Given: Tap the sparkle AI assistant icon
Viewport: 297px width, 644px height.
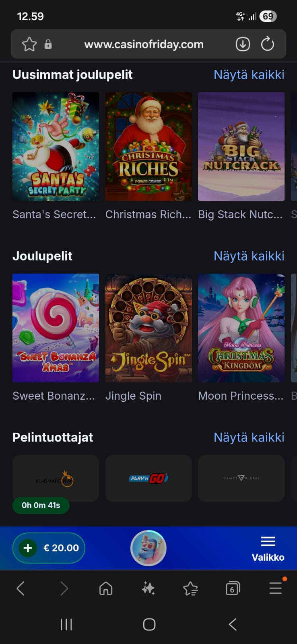Looking at the screenshot, I should click(x=148, y=589).
